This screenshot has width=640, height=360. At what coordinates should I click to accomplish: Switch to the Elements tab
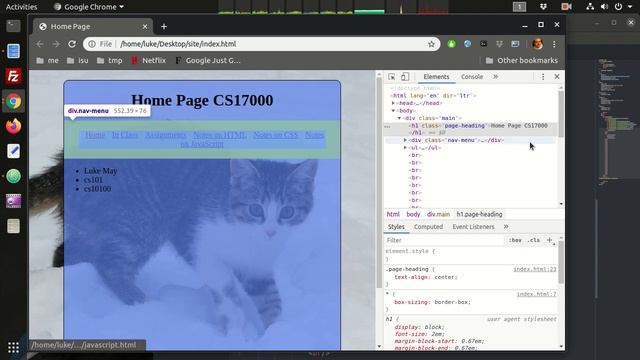pyautogui.click(x=436, y=77)
